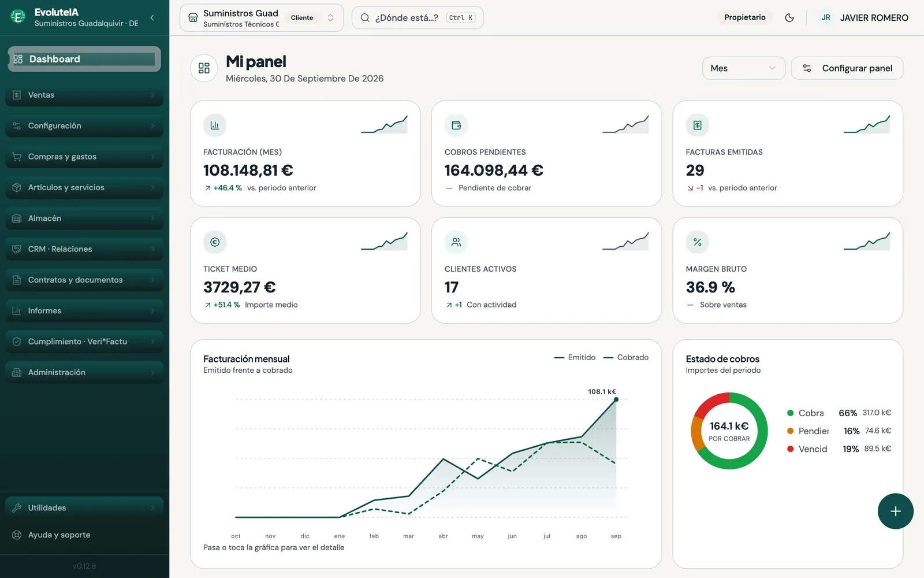Click the EvoluteIA logo icon
The width and height of the screenshot is (924, 578).
click(18, 17)
